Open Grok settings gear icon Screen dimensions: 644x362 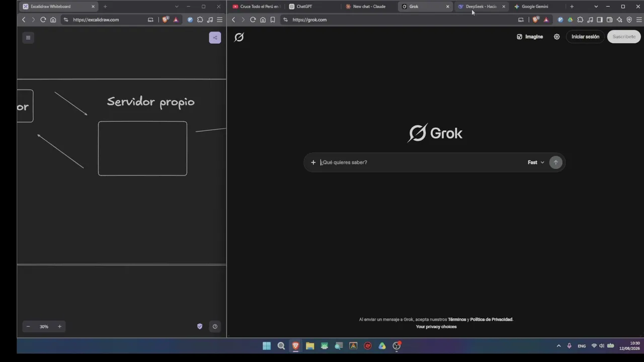coord(556,37)
